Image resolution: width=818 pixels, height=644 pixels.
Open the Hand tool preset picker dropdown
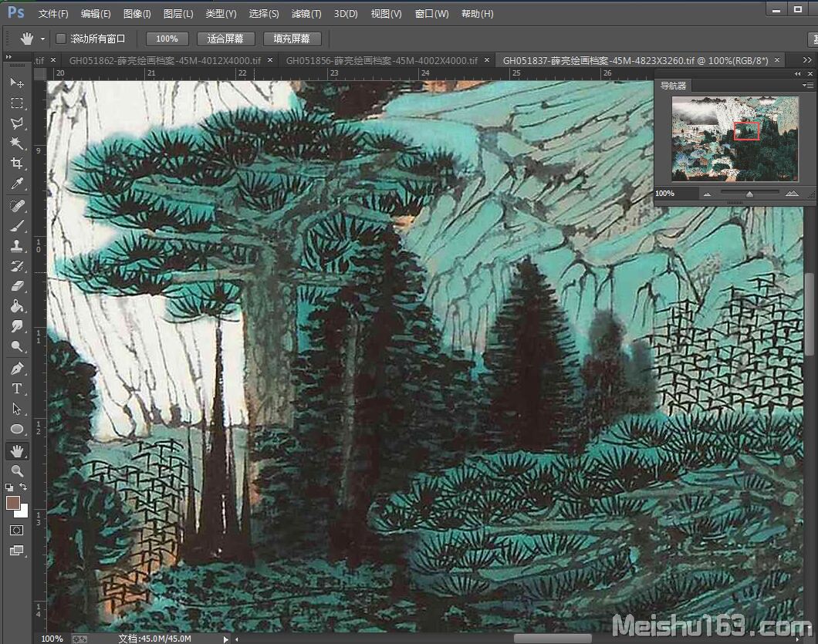point(42,39)
